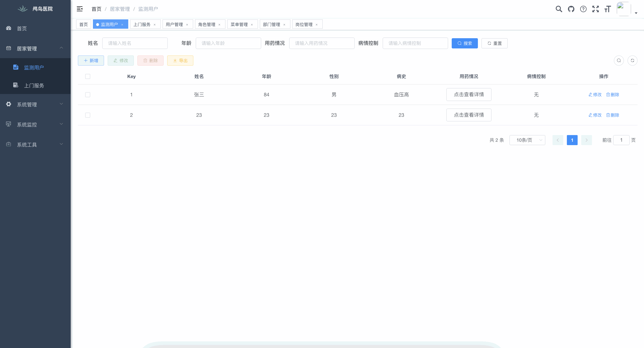Focus the 用药情况 input field

click(x=322, y=43)
